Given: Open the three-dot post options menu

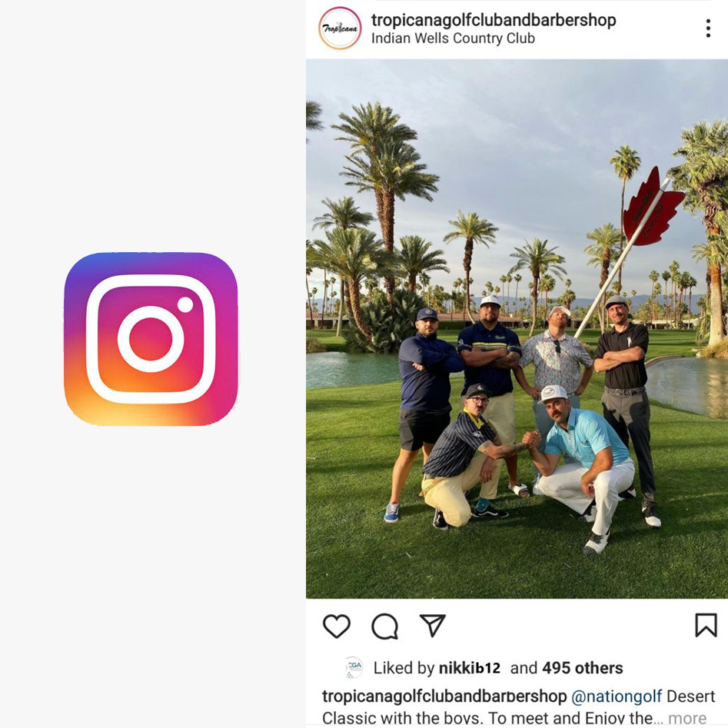Looking at the screenshot, I should (x=707, y=28).
